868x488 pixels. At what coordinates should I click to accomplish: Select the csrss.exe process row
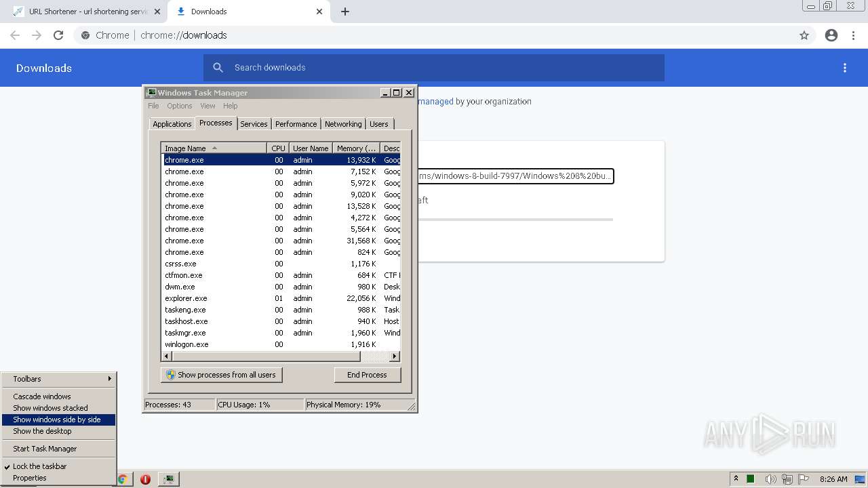point(281,264)
